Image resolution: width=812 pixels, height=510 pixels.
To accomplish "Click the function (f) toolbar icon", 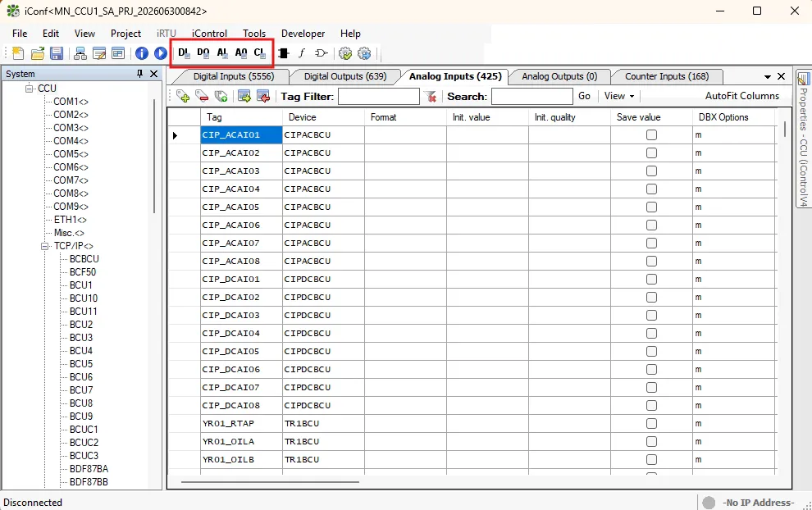I will [x=302, y=53].
